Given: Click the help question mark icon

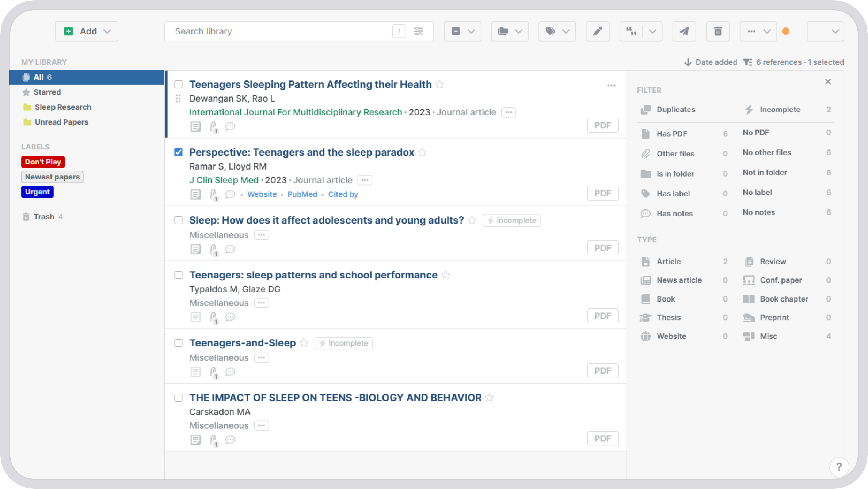Looking at the screenshot, I should (839, 467).
